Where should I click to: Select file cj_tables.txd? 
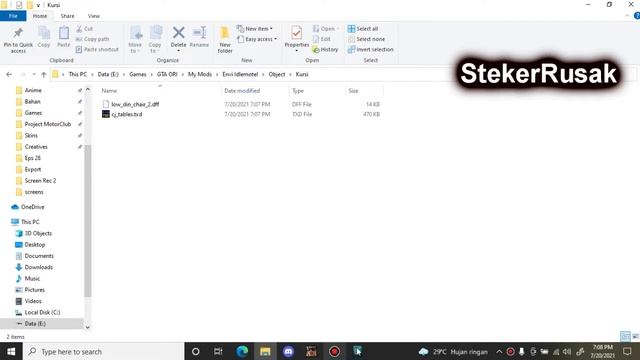pyautogui.click(x=127, y=114)
